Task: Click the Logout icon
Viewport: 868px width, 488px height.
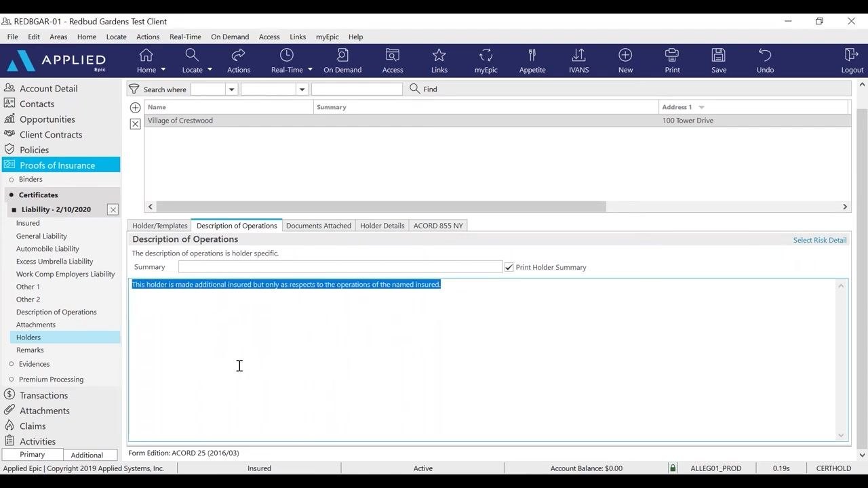Action: [x=852, y=55]
